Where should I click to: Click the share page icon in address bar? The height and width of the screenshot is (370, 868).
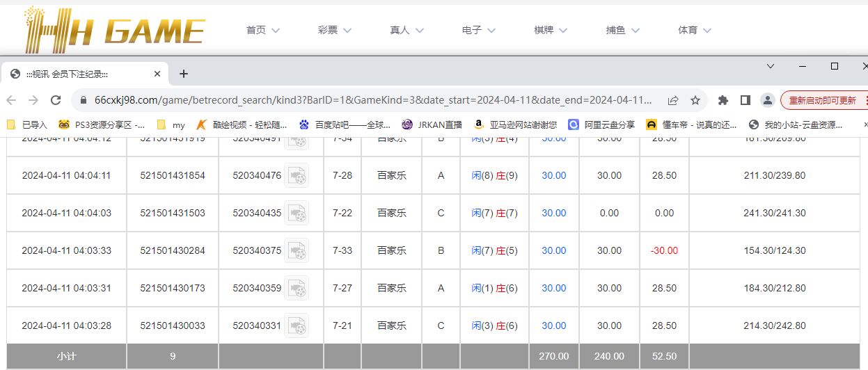(x=673, y=100)
